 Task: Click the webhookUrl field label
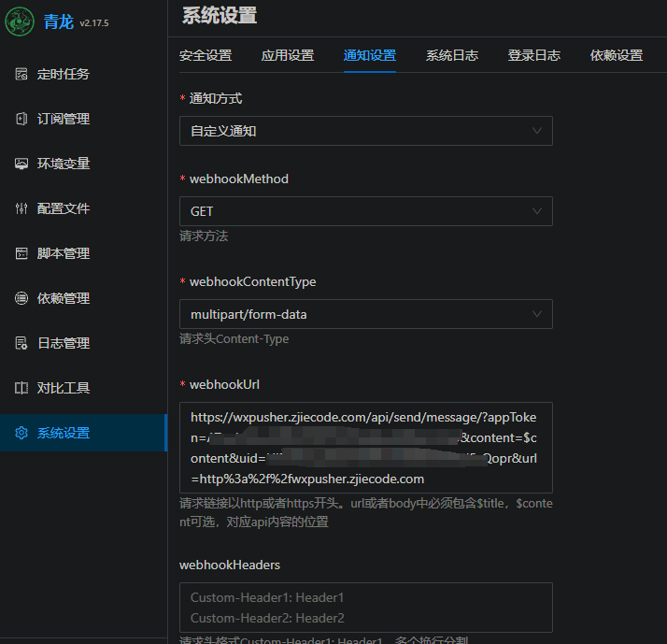[224, 385]
